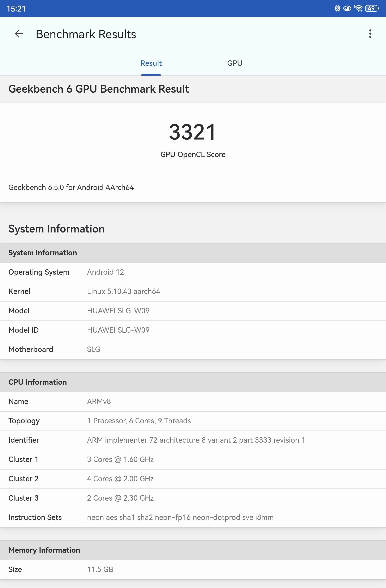
Task: Tap the CPU Information section header
Action: (193, 382)
